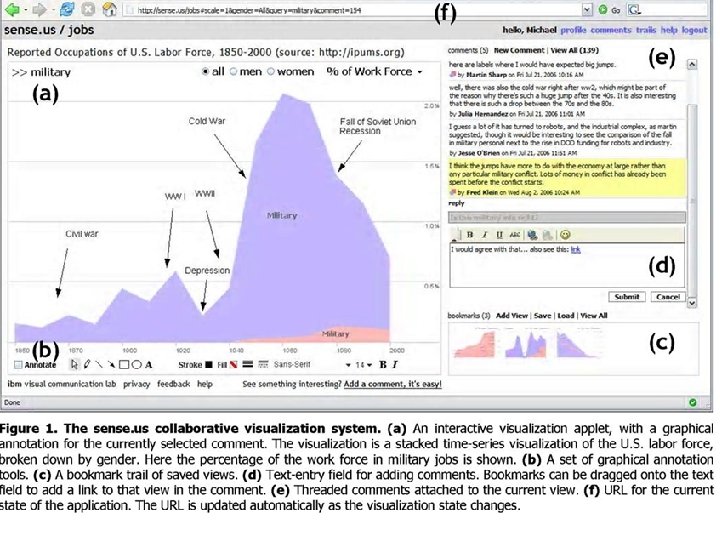
Task: Click the browser forward arrow
Action: (x=40, y=9)
